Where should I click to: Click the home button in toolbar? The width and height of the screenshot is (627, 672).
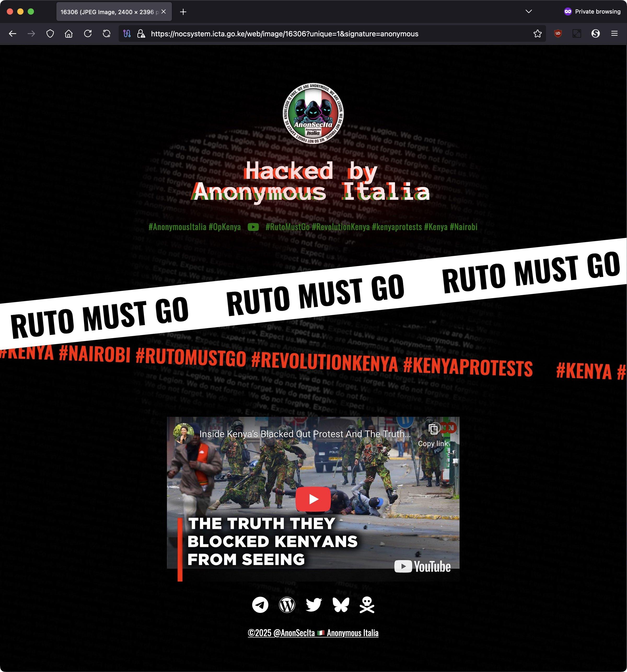[x=68, y=33]
